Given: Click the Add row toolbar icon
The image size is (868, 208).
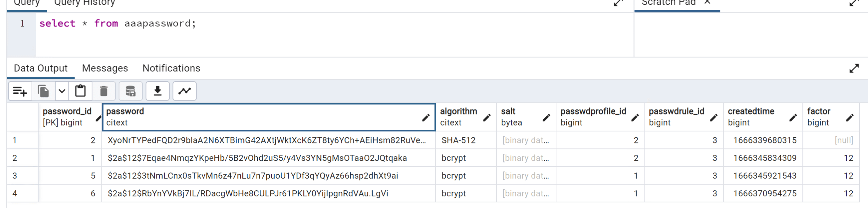Looking at the screenshot, I should click(20, 91).
